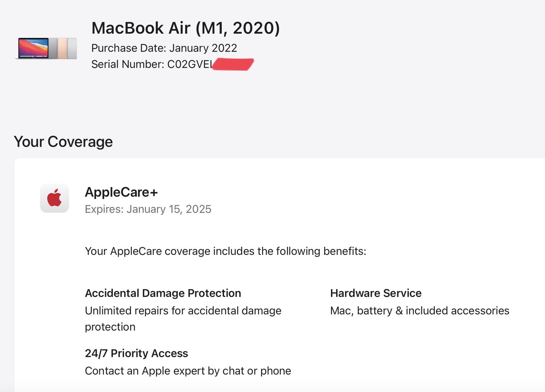Click the MacBook Air wallpaper screen image
The width and height of the screenshot is (545, 392).
coord(33,48)
